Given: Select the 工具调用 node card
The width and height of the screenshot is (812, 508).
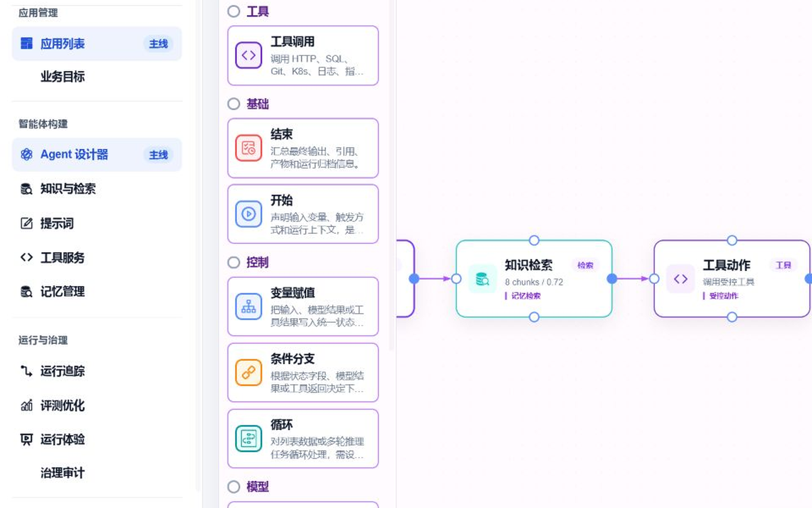Looking at the screenshot, I should coord(303,56).
